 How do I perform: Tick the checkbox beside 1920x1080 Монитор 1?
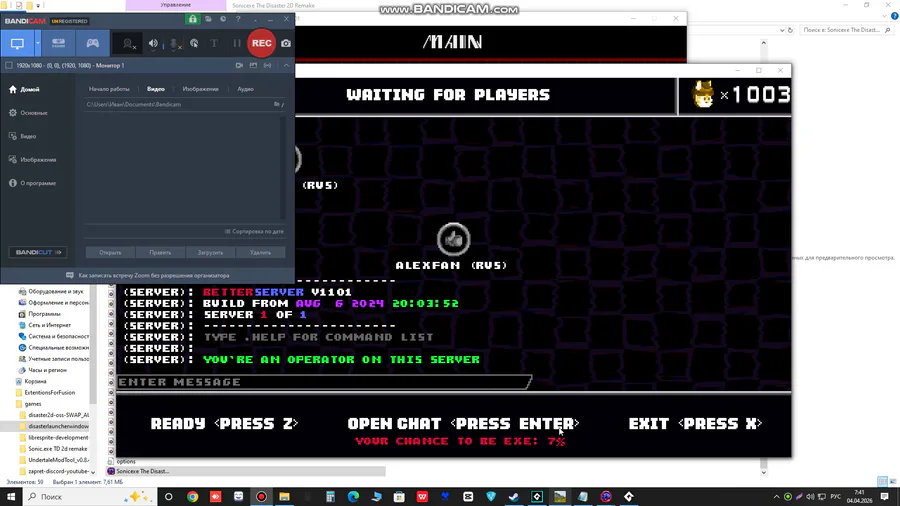click(x=9, y=65)
